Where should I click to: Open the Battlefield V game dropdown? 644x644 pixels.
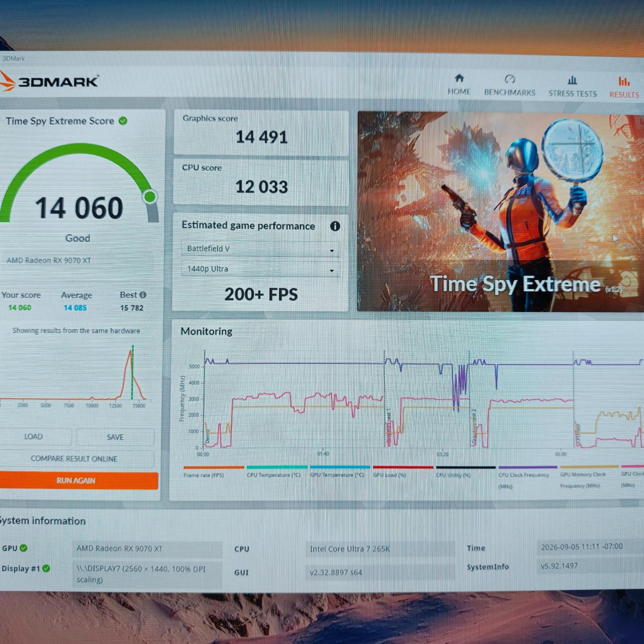(x=260, y=249)
